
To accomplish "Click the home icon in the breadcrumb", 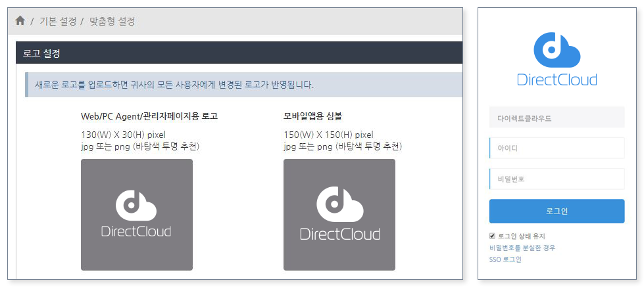I will (x=20, y=21).
